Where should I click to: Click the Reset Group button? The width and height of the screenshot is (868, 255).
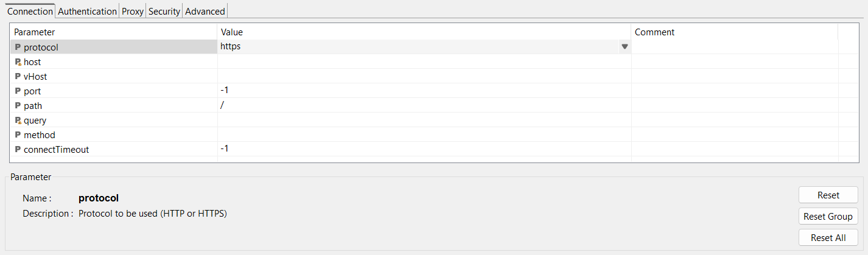point(828,216)
